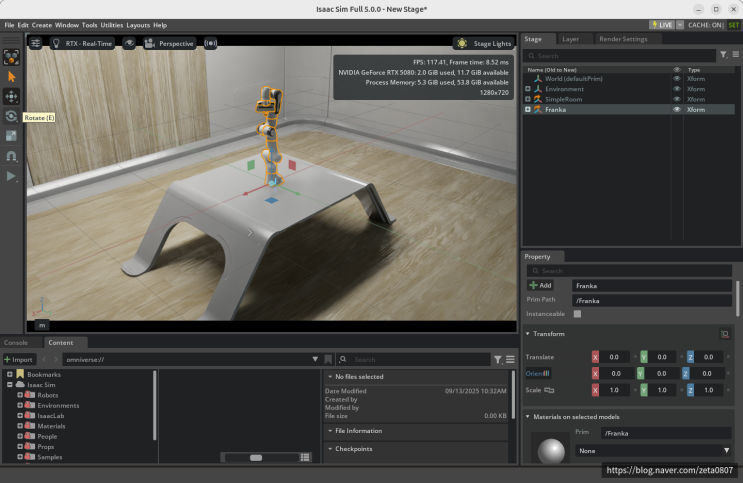Expand the Franka tree node

528,109
